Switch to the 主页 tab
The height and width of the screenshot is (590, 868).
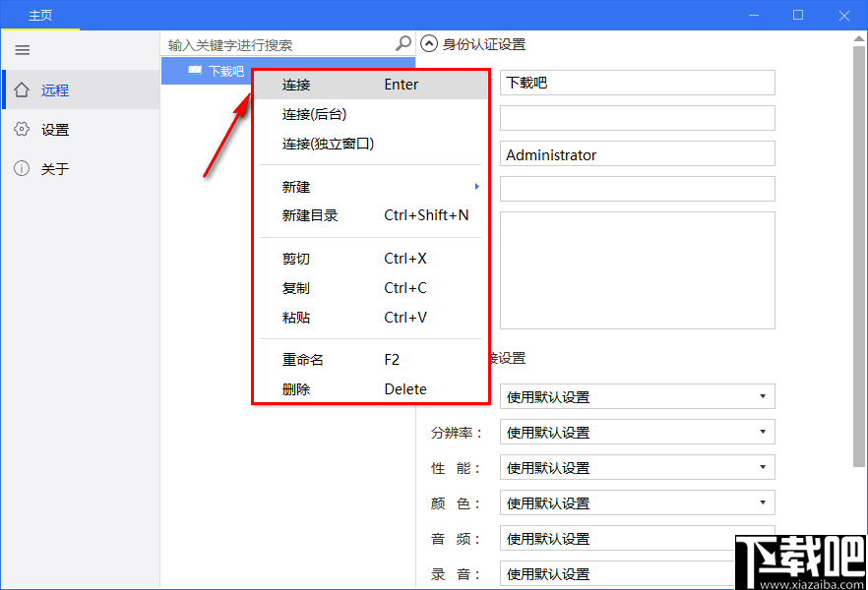click(x=40, y=15)
